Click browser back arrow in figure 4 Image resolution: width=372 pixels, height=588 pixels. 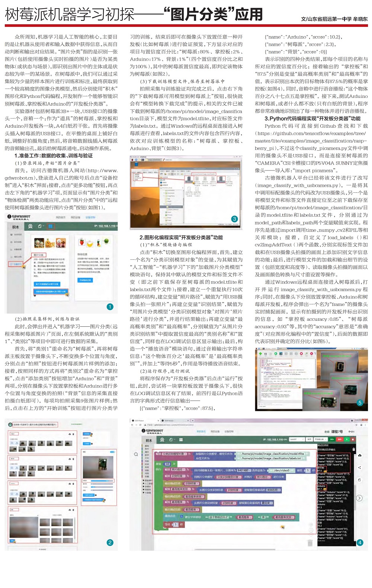pos(132,425)
